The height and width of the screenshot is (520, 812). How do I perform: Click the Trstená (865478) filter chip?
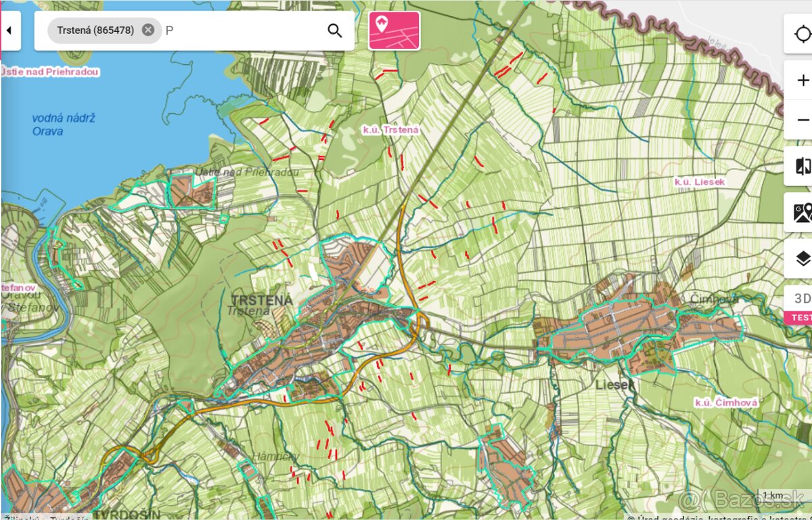pos(95,30)
